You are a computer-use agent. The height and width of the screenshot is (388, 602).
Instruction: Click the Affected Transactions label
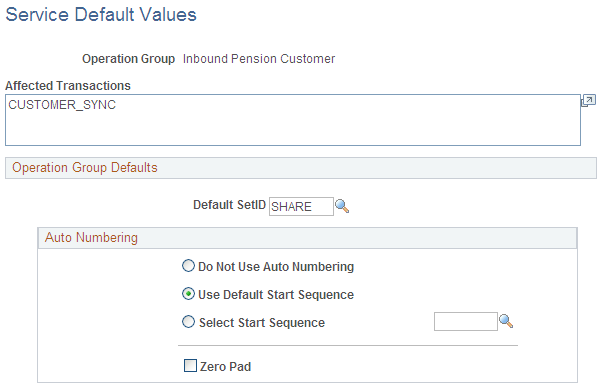(x=68, y=86)
